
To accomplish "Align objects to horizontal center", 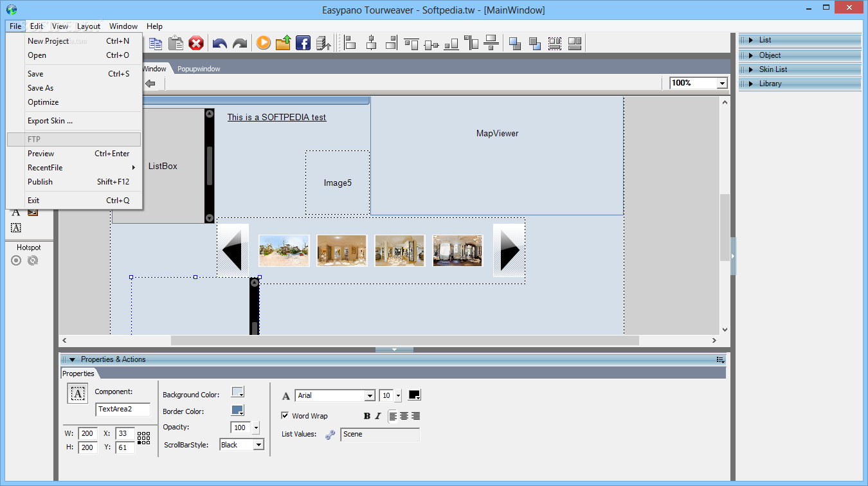I will pyautogui.click(x=371, y=43).
